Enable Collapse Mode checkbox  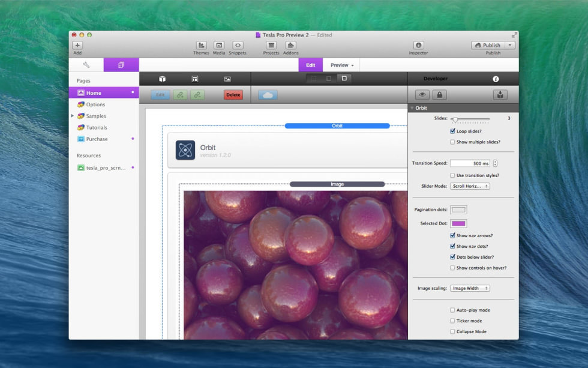pos(452,331)
